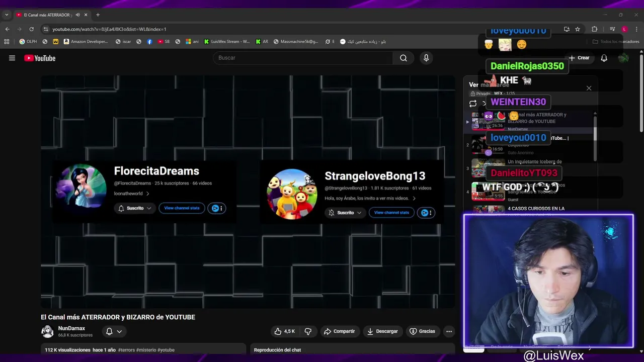
Task: Open Todos los marcadores folder
Action: (616, 42)
